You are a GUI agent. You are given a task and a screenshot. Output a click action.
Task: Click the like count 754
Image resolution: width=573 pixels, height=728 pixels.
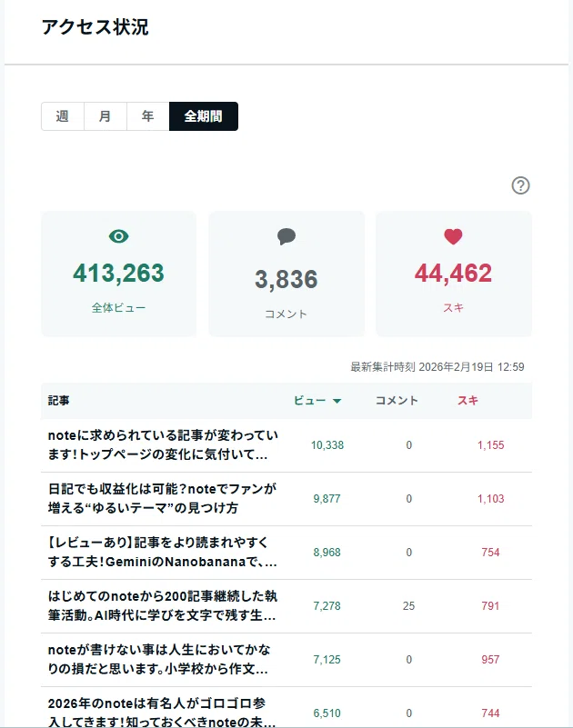pos(490,552)
